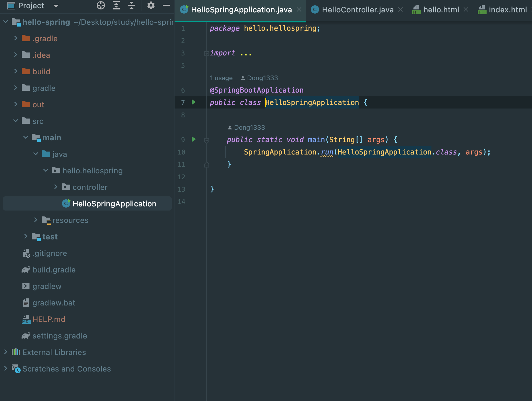This screenshot has height=401, width=532.
Task: Click Dong1333 author hint above class
Action: click(259, 78)
